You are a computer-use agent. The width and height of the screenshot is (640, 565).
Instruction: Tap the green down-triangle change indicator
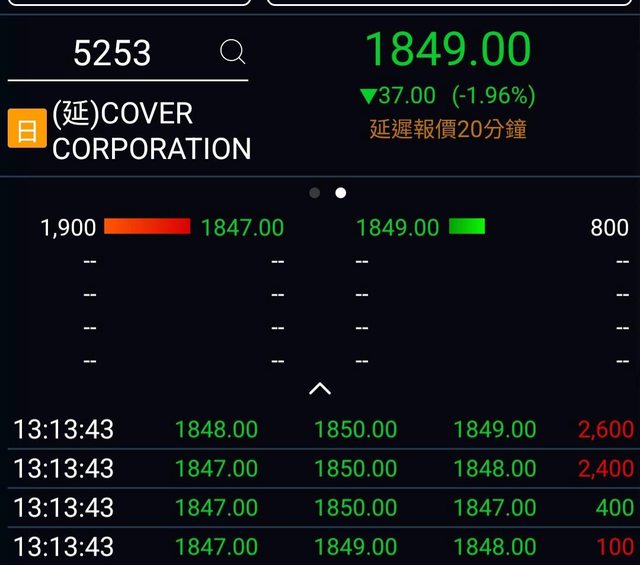368,96
